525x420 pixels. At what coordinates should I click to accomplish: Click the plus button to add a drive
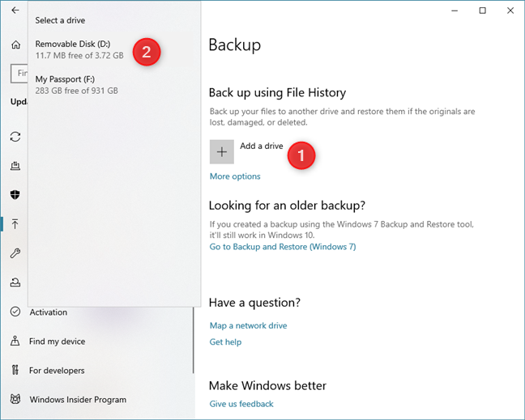tap(221, 152)
